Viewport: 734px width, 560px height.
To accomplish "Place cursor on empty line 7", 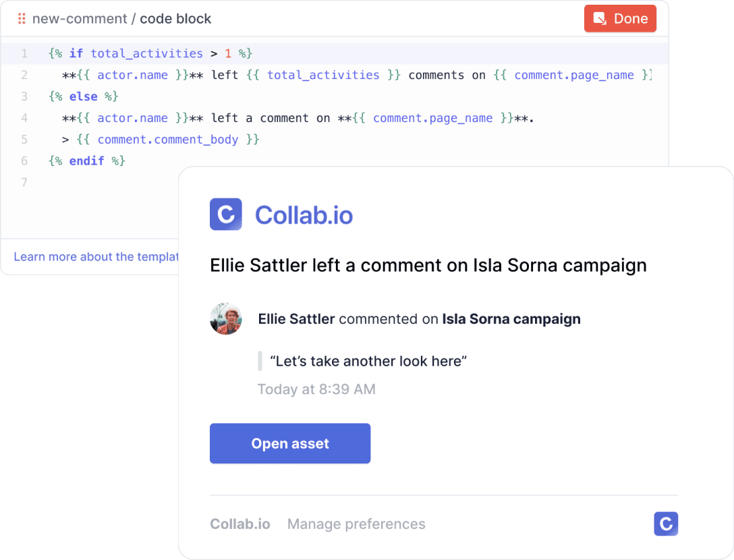I will click(101, 183).
